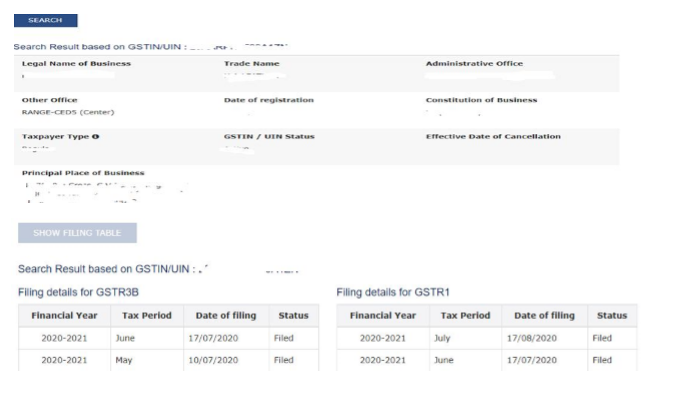Click the 17/08/2020 filing date in GSTR1
The image size is (687, 409).
[x=532, y=338]
